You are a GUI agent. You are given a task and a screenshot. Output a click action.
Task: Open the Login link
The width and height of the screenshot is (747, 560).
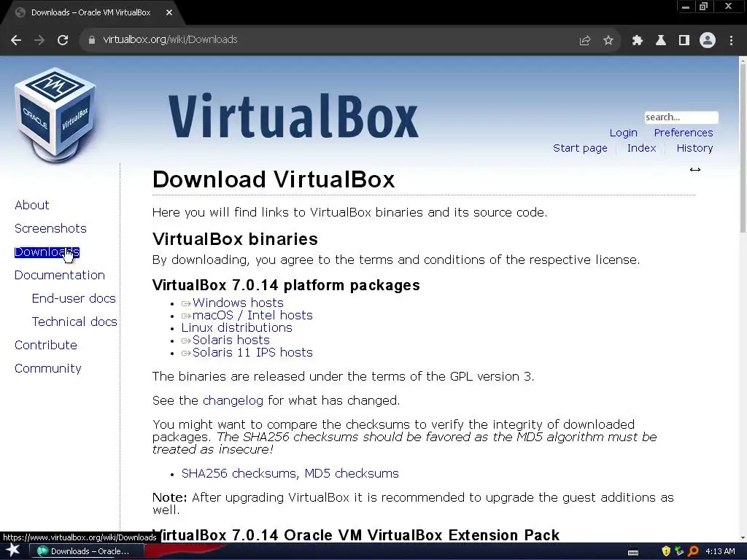pos(623,133)
